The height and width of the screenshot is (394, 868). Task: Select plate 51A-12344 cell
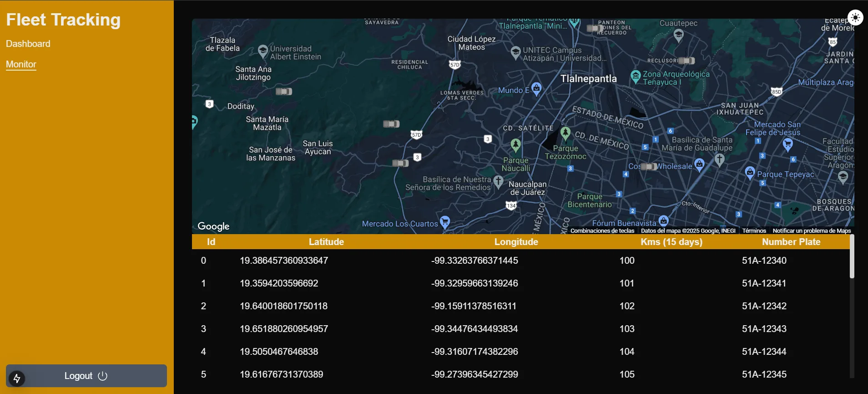pyautogui.click(x=764, y=352)
